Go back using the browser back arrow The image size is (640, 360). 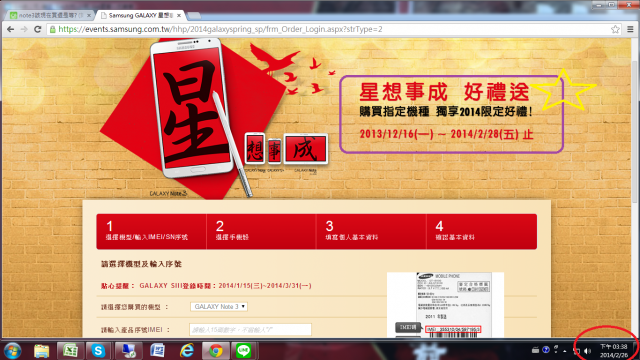(11, 29)
